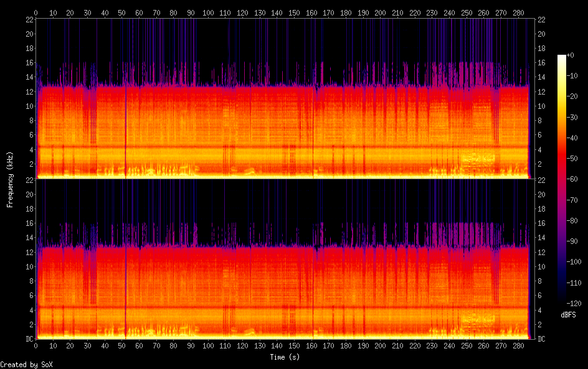This screenshot has height=369, width=588.
Task: Click the '-60' value on the dBFS scale
Action: 572,179
